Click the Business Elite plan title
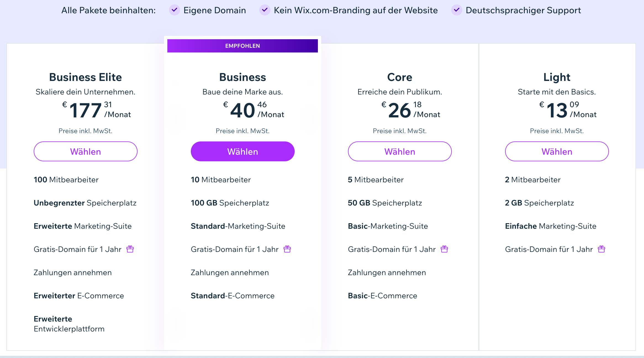 86,77
